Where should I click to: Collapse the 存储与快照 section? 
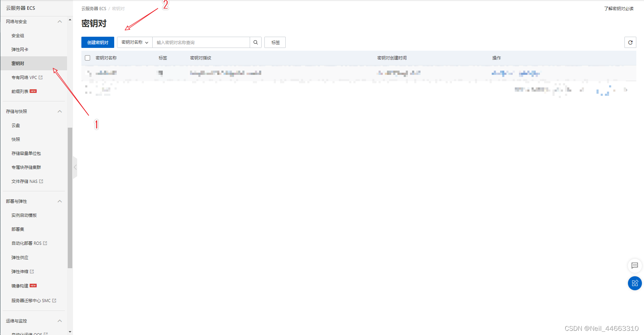coord(60,112)
